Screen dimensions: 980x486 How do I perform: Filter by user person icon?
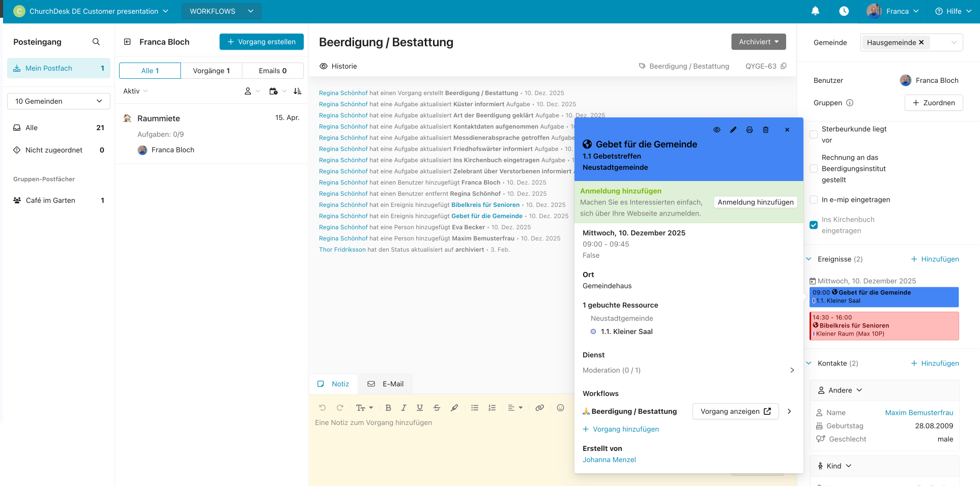pos(248,91)
